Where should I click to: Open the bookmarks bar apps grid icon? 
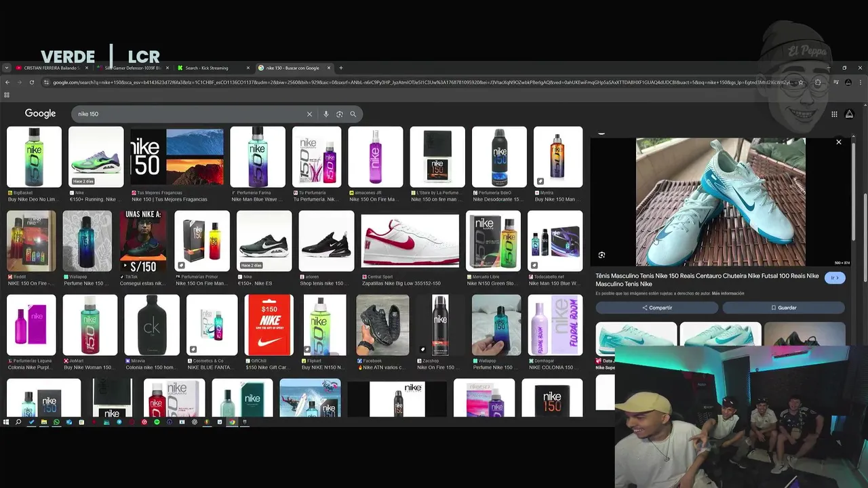coord(7,96)
